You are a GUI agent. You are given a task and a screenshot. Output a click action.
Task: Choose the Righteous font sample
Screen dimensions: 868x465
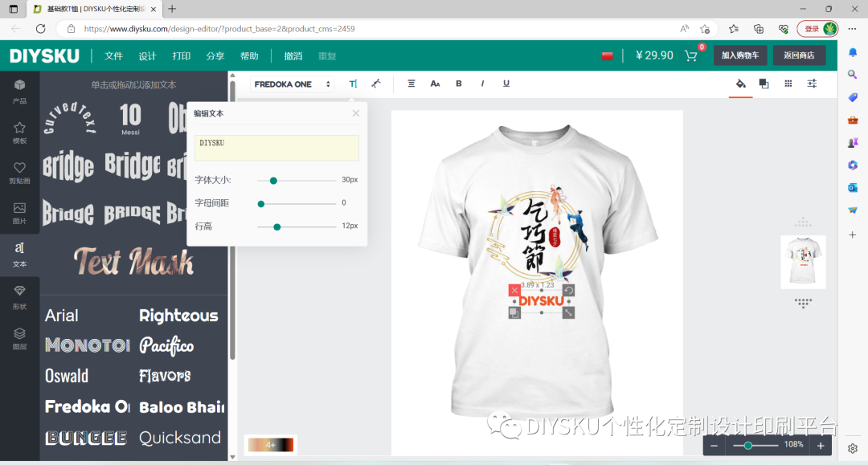tap(178, 315)
